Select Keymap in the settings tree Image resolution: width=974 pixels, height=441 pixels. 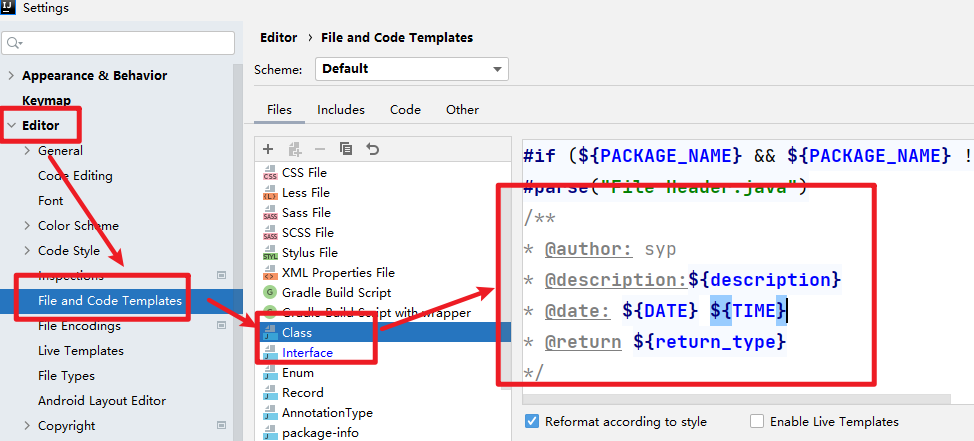tap(47, 101)
